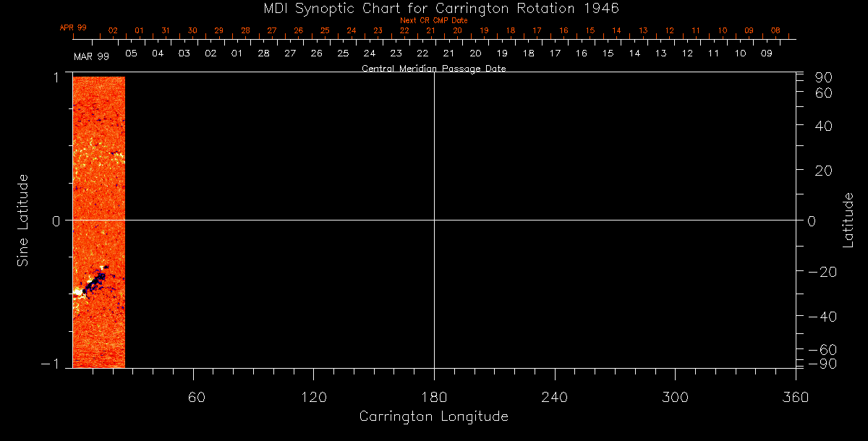Click the red '31' date marker

click(166, 30)
